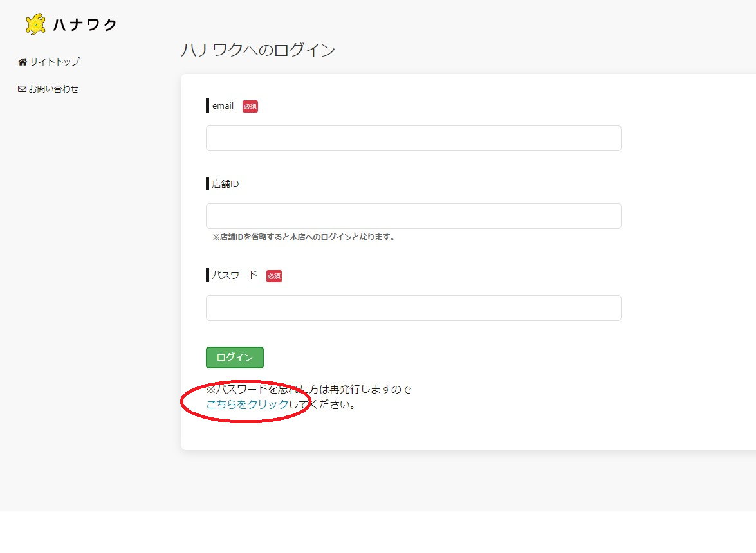Click the 必須 badge next to パスワード
The width and height of the screenshot is (756, 553).
click(x=274, y=276)
